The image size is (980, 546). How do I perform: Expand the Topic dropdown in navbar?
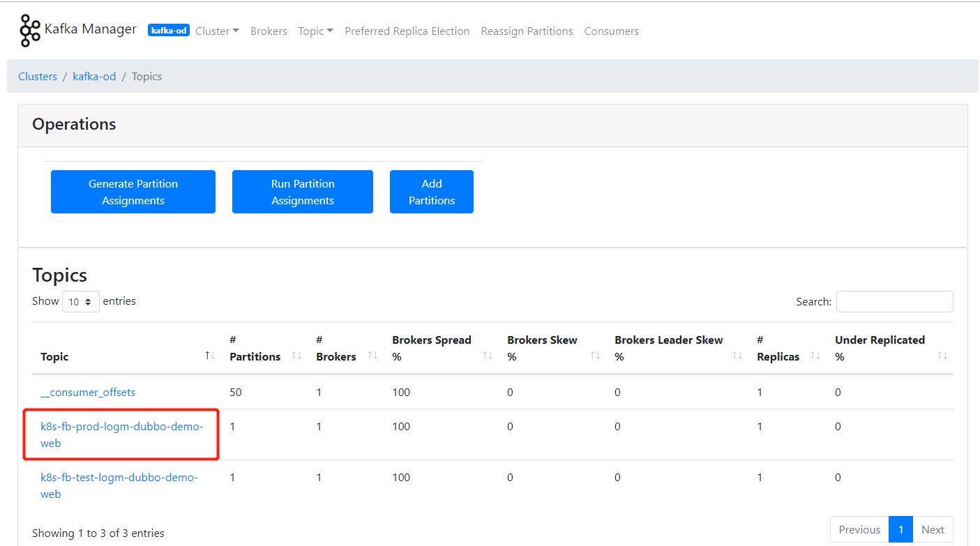click(x=315, y=31)
